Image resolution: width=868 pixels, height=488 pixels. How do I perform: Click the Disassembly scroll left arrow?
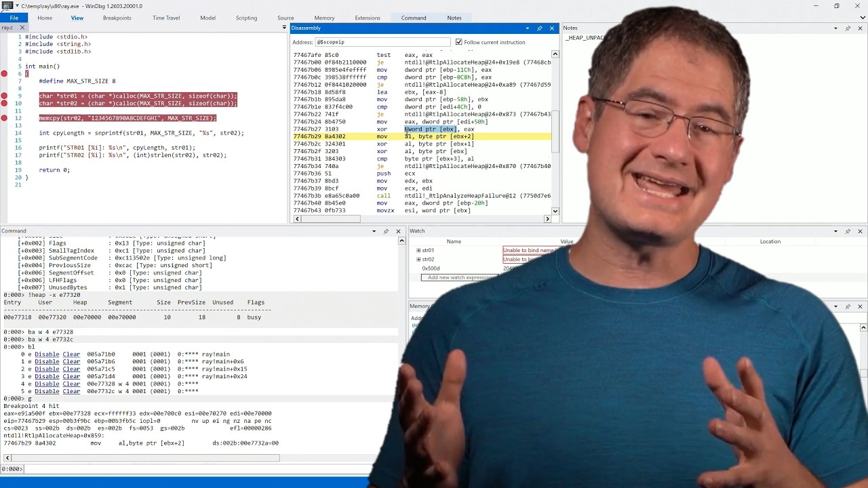click(297, 219)
